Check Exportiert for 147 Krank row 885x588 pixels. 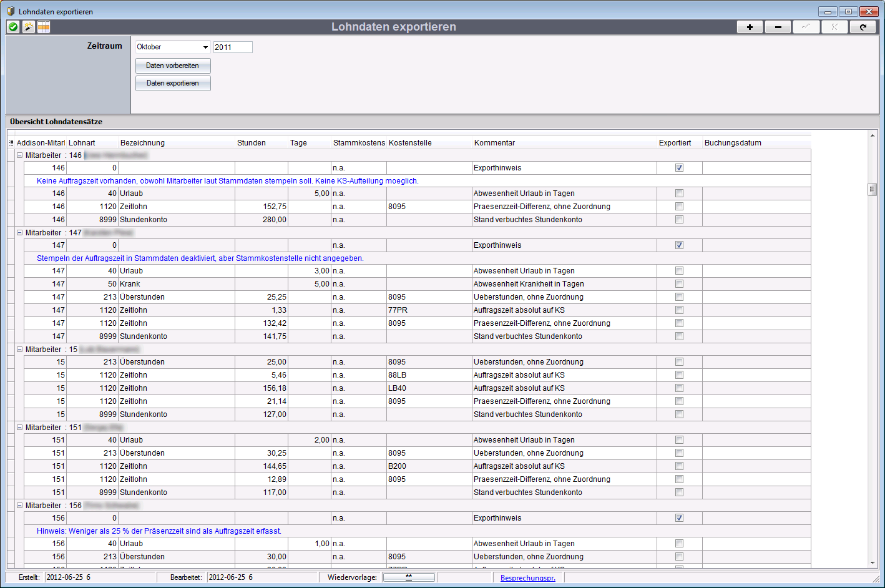click(x=679, y=284)
